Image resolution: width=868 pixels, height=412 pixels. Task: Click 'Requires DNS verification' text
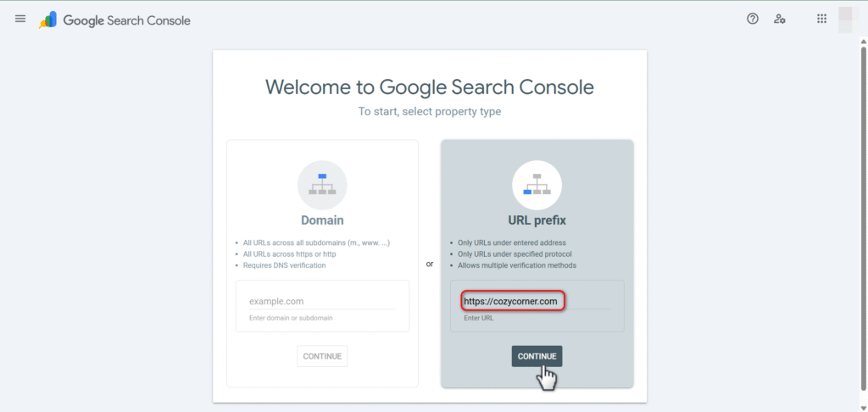tap(285, 265)
